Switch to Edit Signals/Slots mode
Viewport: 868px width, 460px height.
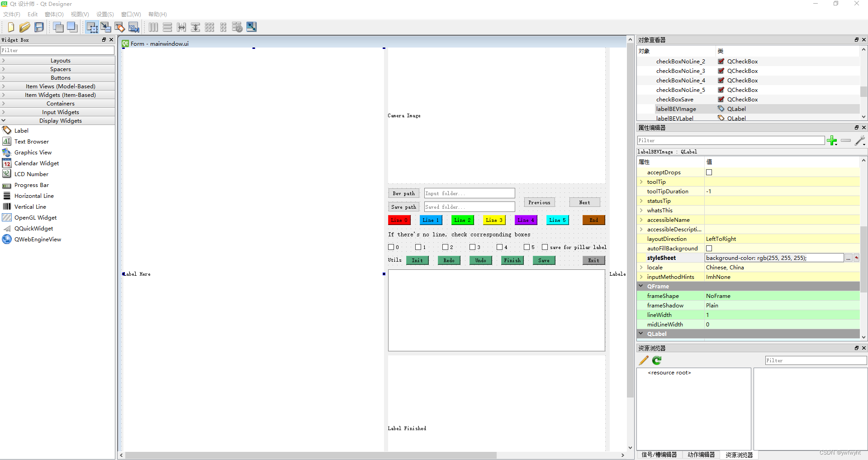106,27
